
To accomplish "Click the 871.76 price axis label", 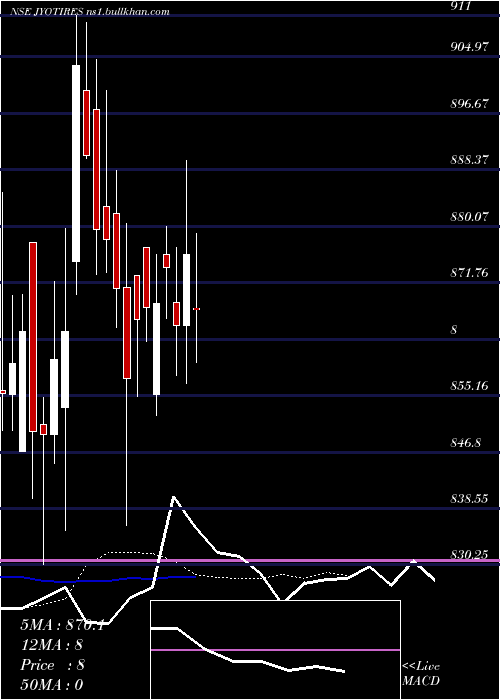I will 469,273.
